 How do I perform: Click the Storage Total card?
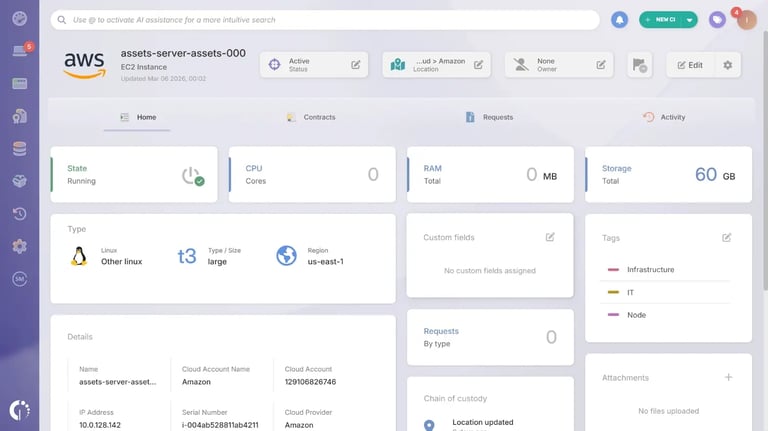[669, 174]
